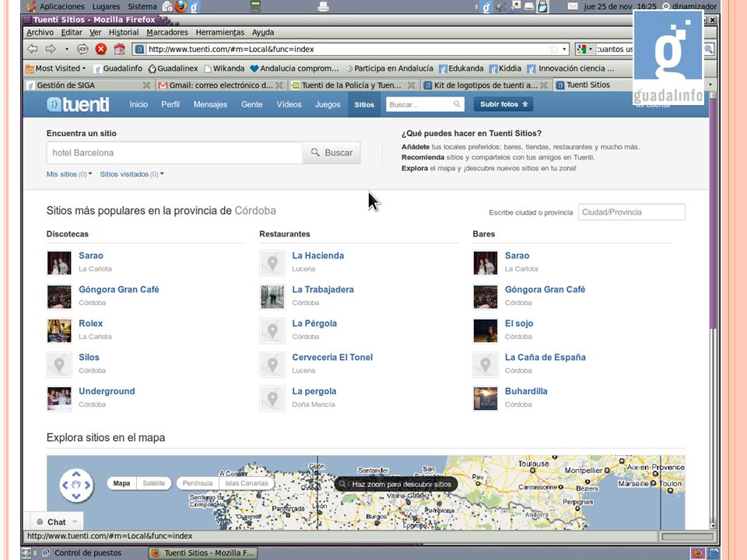Click the mail envelope icon beside the clock

coord(573,6)
